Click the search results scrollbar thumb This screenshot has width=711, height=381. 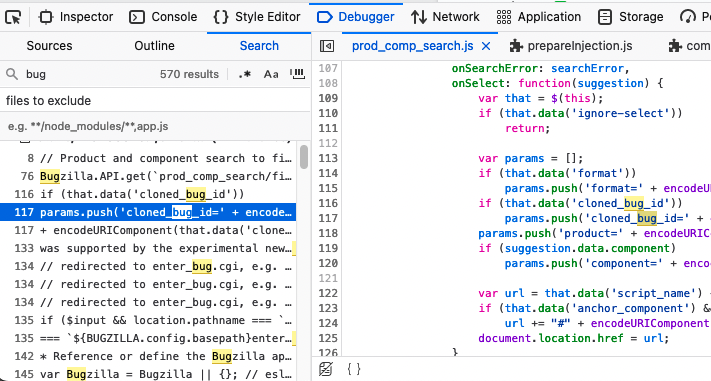pos(304,156)
